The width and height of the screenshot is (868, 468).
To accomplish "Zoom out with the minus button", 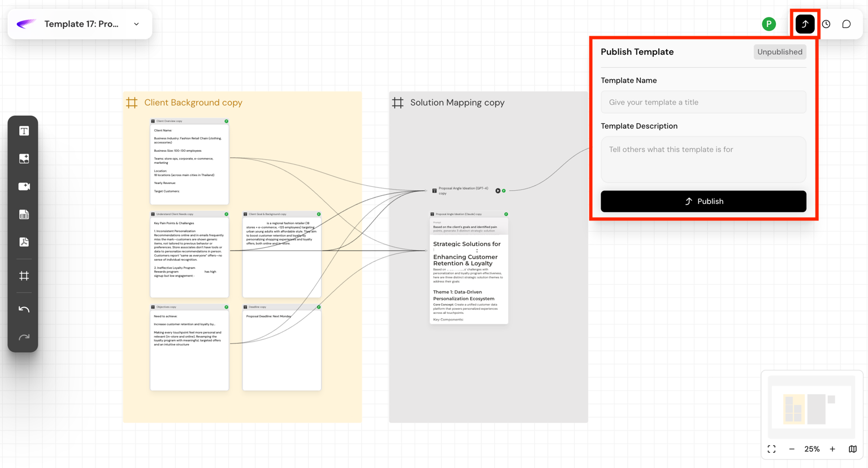I will click(x=792, y=449).
